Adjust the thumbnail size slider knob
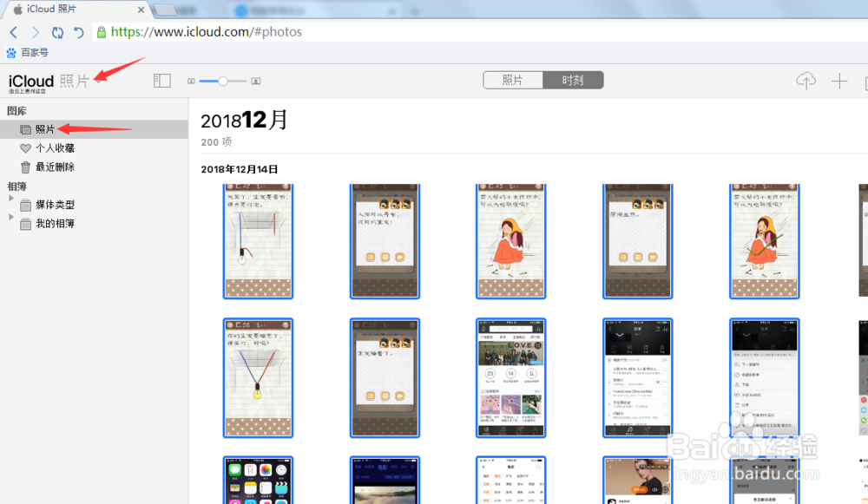Image resolution: width=868 pixels, height=504 pixels. (x=222, y=82)
